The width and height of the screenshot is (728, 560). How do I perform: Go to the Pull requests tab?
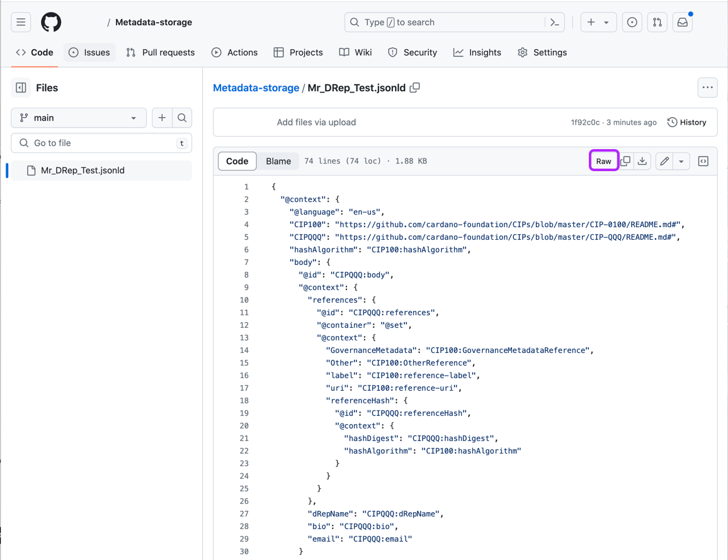[x=161, y=52]
